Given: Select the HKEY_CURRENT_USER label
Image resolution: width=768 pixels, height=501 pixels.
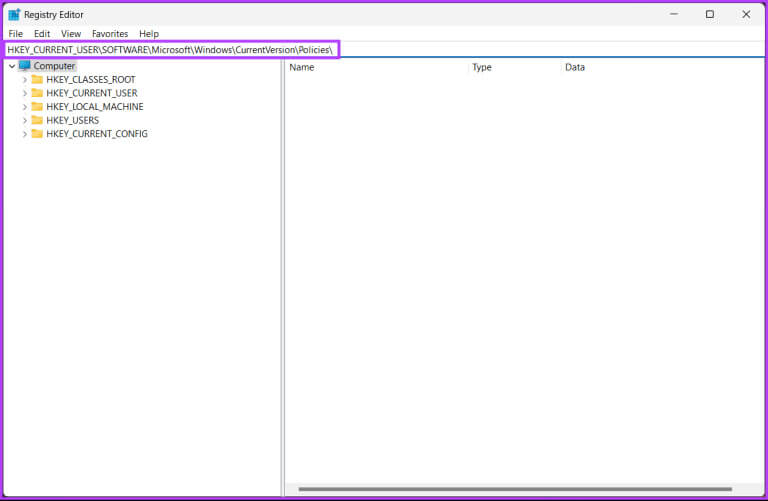Looking at the screenshot, I should tap(92, 93).
